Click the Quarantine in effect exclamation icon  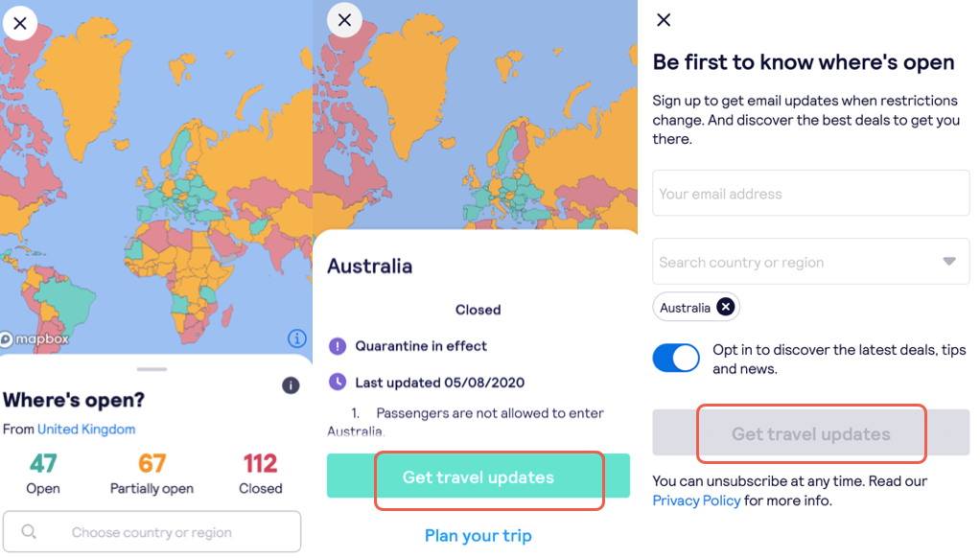coord(338,345)
